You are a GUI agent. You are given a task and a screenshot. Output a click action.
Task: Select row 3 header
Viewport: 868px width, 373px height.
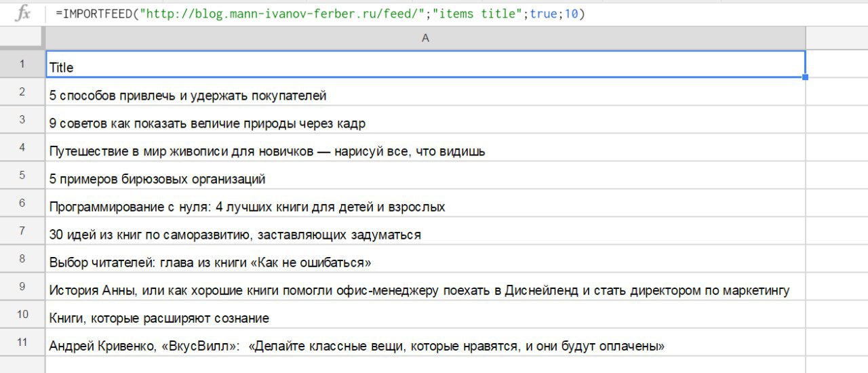pos(22,119)
